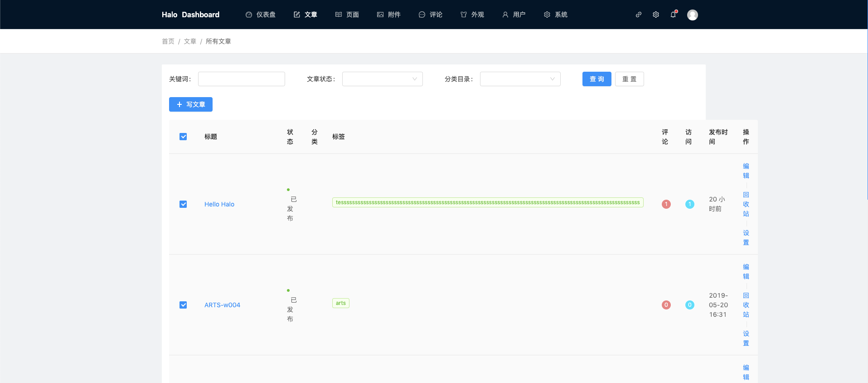Open the 外观 appearance menu
868x383 pixels.
coord(472,15)
